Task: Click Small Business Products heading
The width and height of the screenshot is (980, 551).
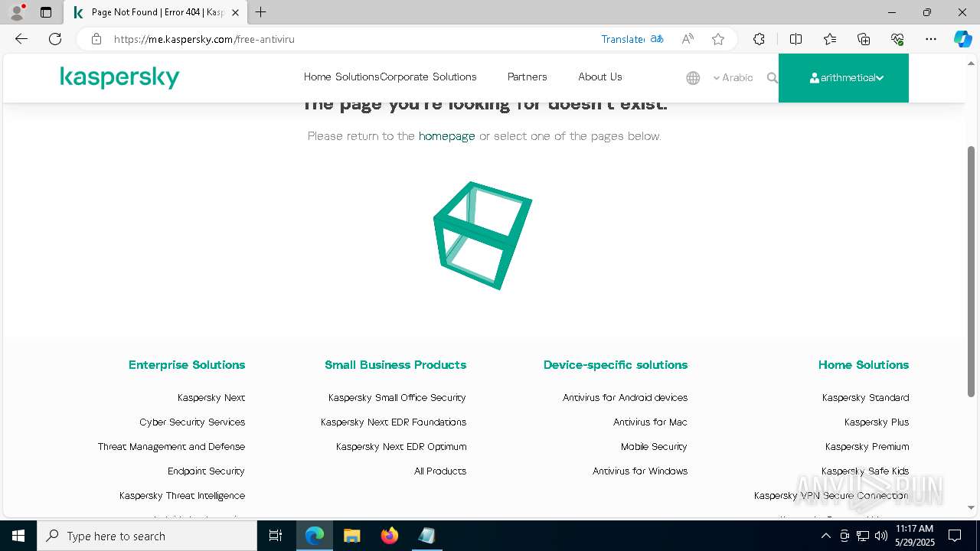Action: (396, 364)
